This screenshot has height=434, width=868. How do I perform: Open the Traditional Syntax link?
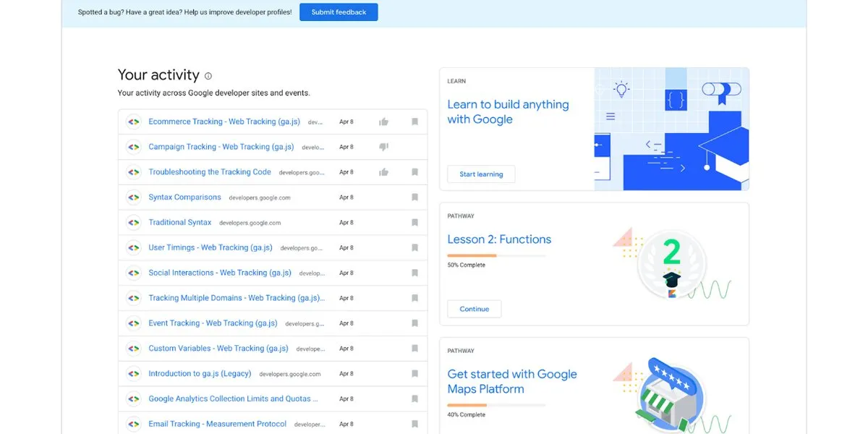[x=180, y=223]
